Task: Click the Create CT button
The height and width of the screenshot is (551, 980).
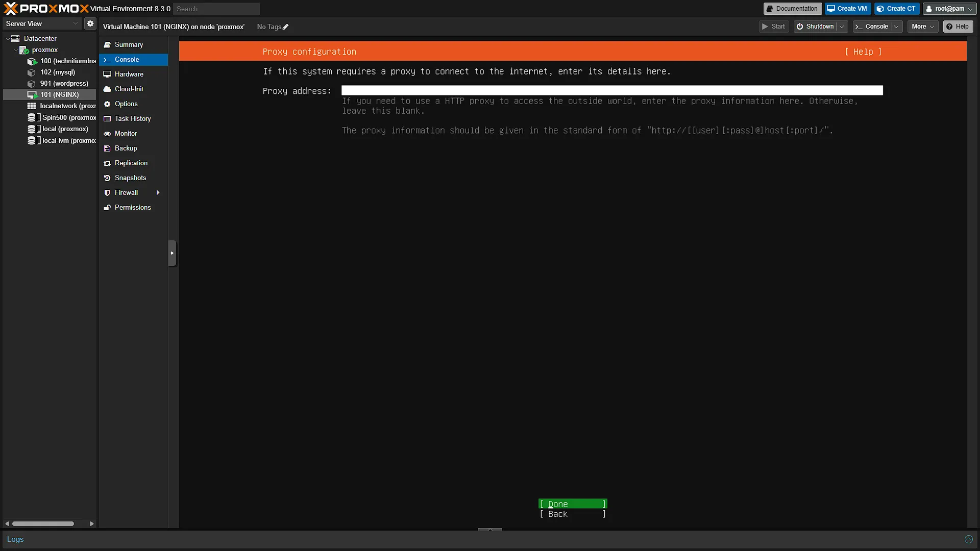Action: pos(897,9)
